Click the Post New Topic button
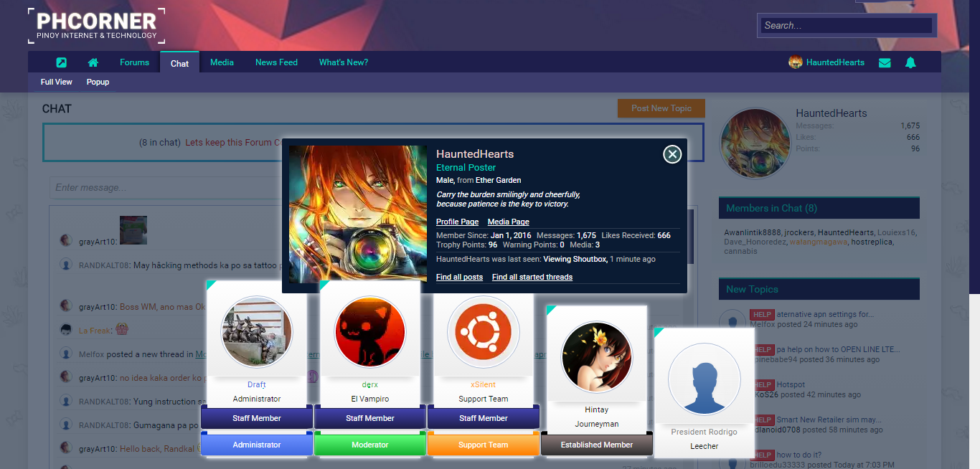This screenshot has height=469, width=980. (661, 108)
